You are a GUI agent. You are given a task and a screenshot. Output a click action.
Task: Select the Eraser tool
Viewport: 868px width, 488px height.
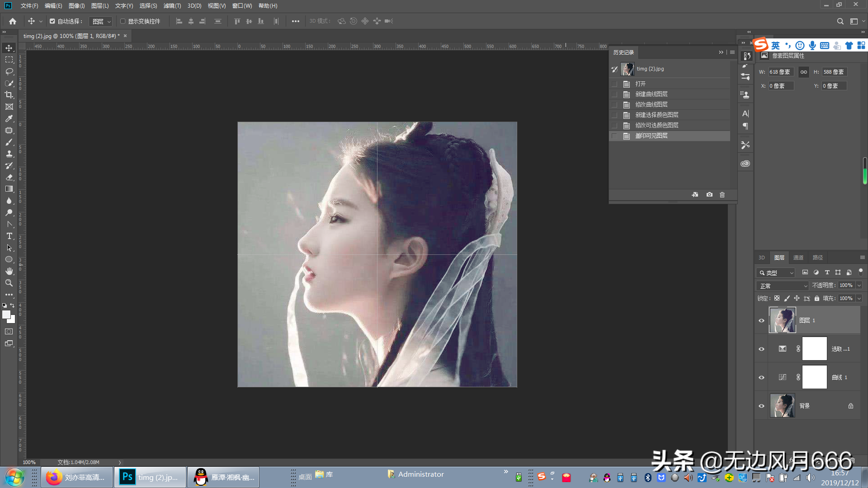9,177
